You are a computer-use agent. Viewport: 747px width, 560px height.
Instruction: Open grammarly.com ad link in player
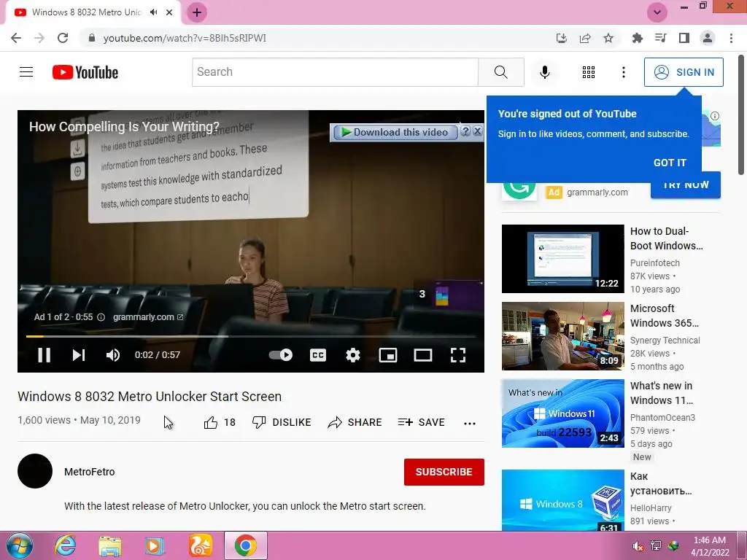pyautogui.click(x=147, y=317)
